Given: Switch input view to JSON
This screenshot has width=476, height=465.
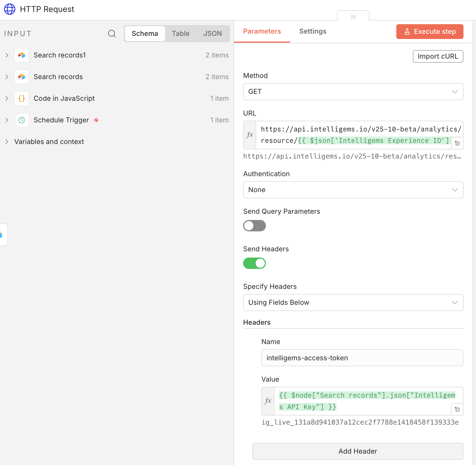Looking at the screenshot, I should [x=212, y=34].
